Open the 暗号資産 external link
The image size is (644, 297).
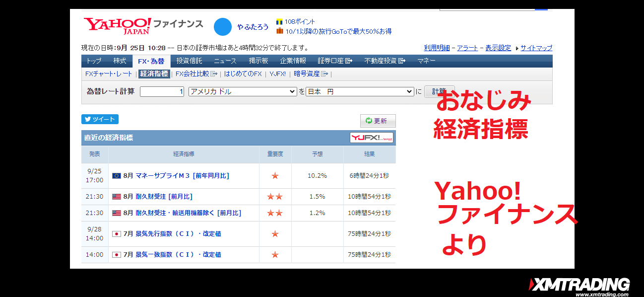(x=311, y=74)
